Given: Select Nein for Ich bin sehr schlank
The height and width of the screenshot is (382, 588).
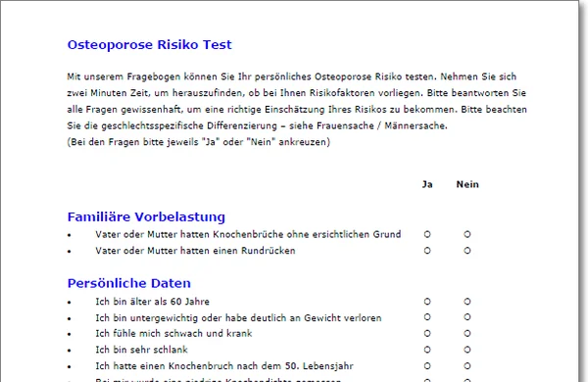Looking at the screenshot, I should pos(466,350).
